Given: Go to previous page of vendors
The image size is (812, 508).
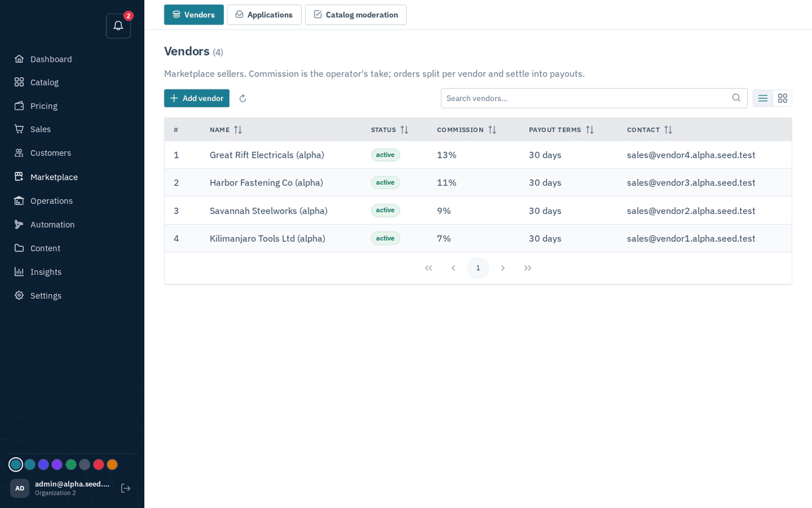Looking at the screenshot, I should [453, 268].
